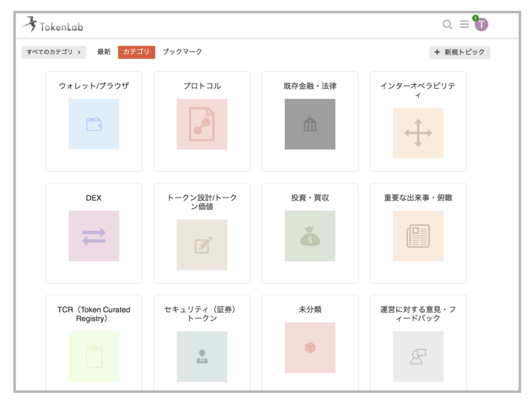
Task: Open the インターオペラビリティ category title
Action: point(418,90)
